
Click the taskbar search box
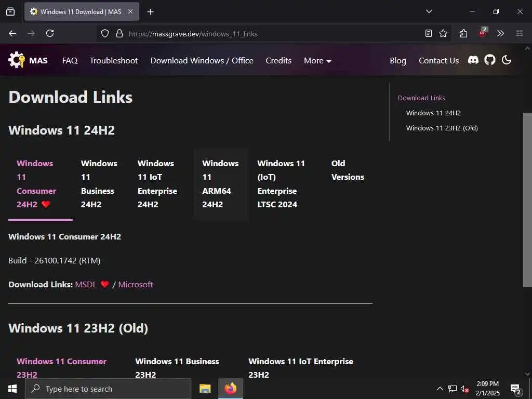[x=108, y=389]
